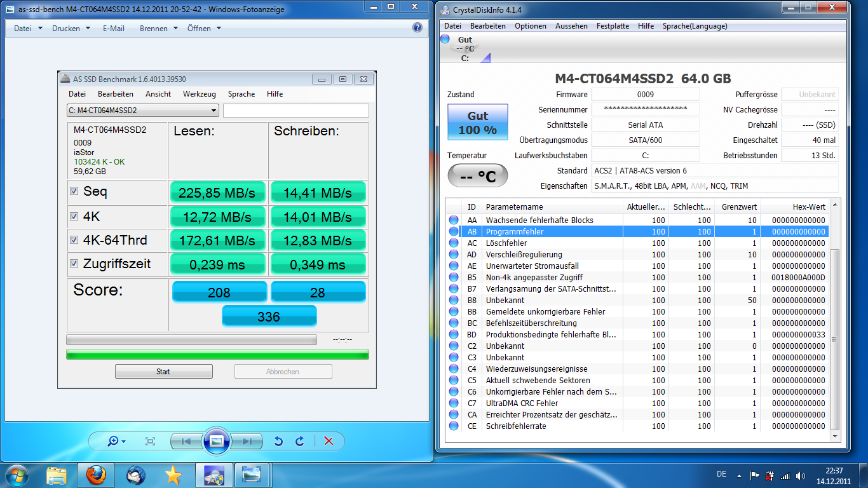Toggle the Zugriffszeit checkbox
This screenshot has width=868, height=488.
click(74, 264)
